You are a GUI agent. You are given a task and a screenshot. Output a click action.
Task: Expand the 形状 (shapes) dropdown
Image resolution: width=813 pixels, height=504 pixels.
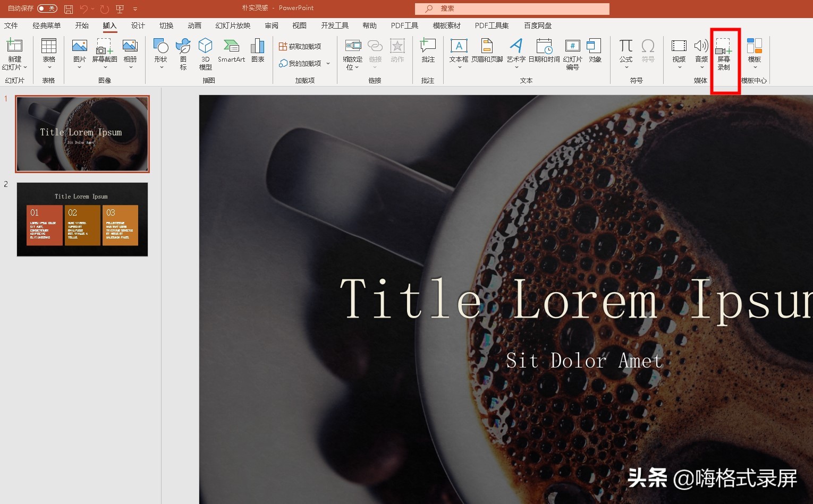[x=161, y=67]
